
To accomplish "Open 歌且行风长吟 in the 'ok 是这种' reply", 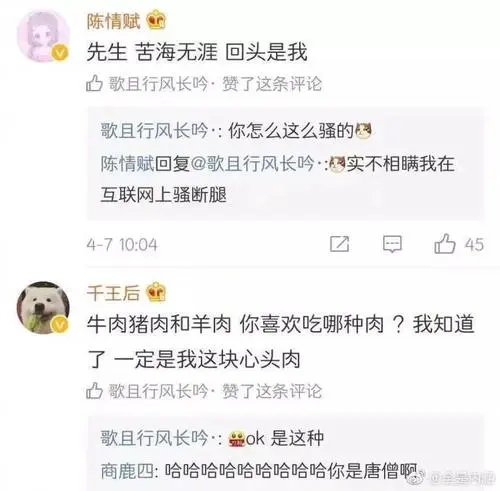I will [x=155, y=438].
